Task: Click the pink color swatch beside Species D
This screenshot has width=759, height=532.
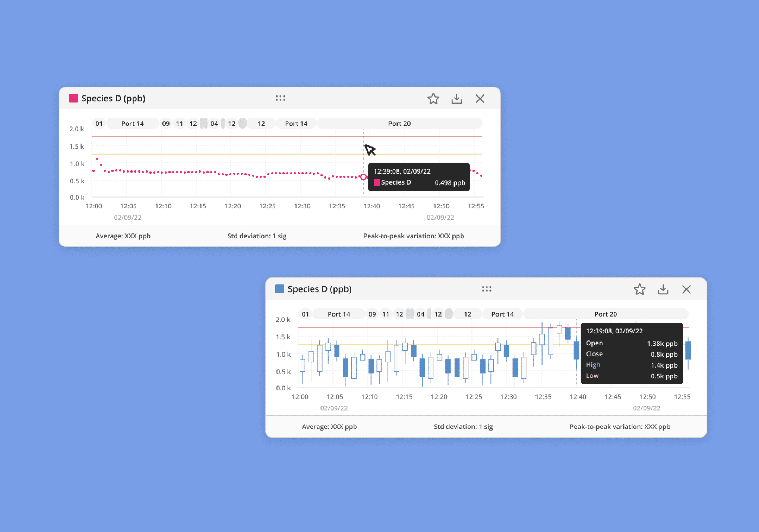Action: 73,98
